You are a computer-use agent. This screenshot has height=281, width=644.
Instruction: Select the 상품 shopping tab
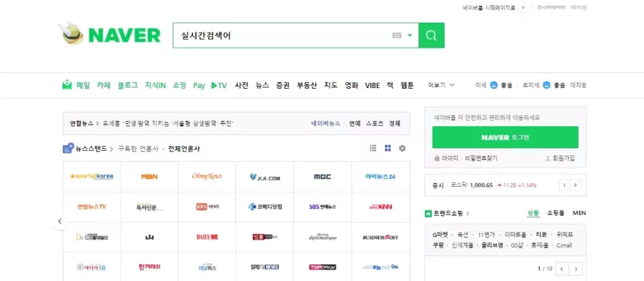(533, 213)
